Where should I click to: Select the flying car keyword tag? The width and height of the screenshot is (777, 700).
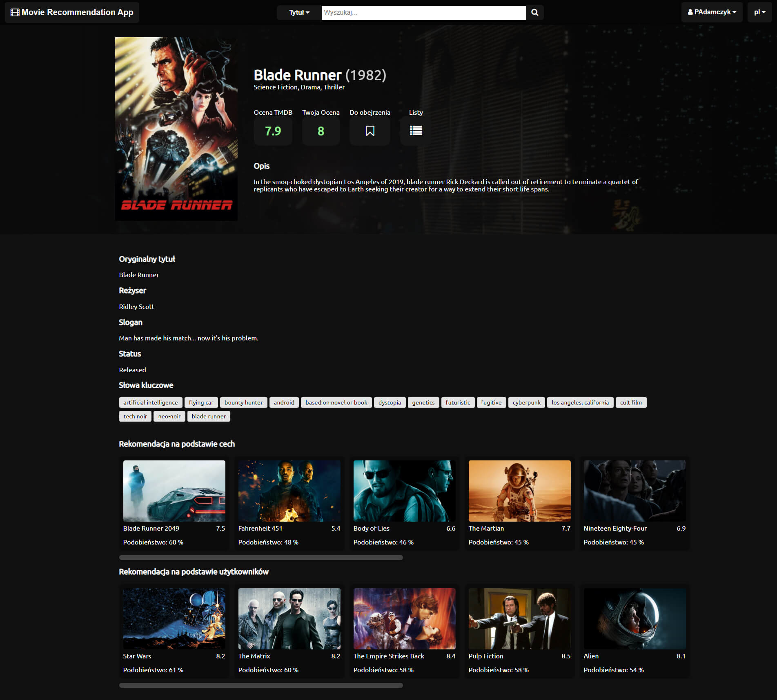tap(201, 402)
